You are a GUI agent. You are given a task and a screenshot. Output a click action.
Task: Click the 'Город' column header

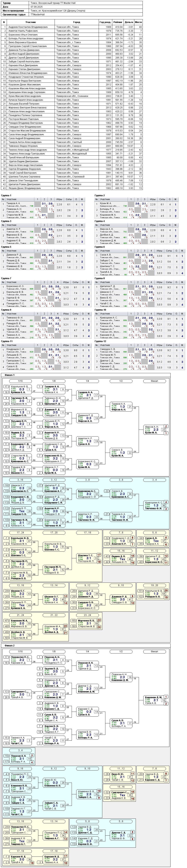[76, 22]
